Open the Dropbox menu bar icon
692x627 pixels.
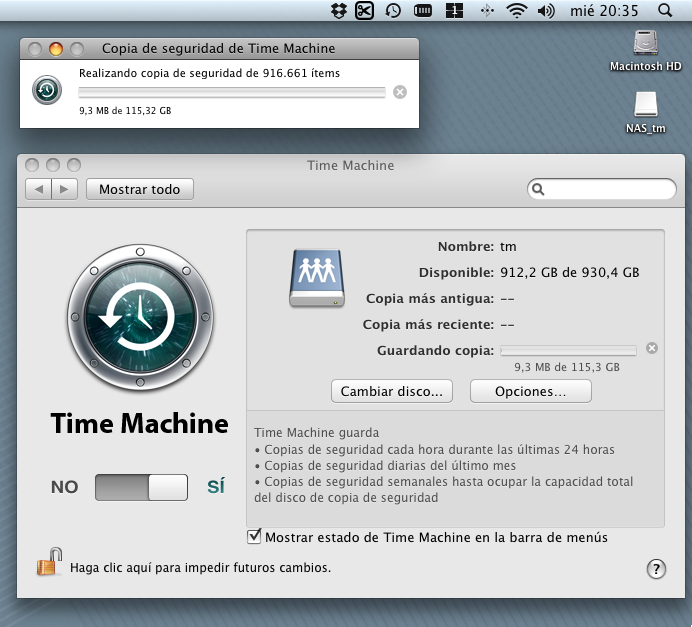[x=338, y=11]
